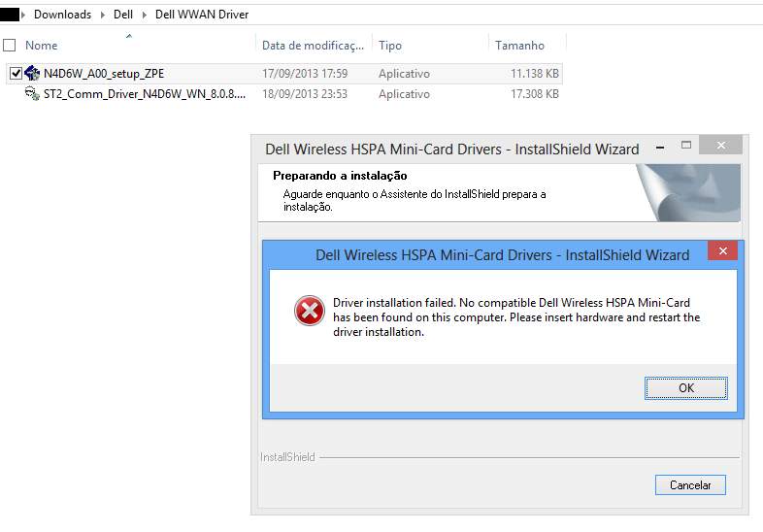The image size is (763, 532).
Task: Toggle the select-all checkbox beside Nome
Action: tap(10, 46)
